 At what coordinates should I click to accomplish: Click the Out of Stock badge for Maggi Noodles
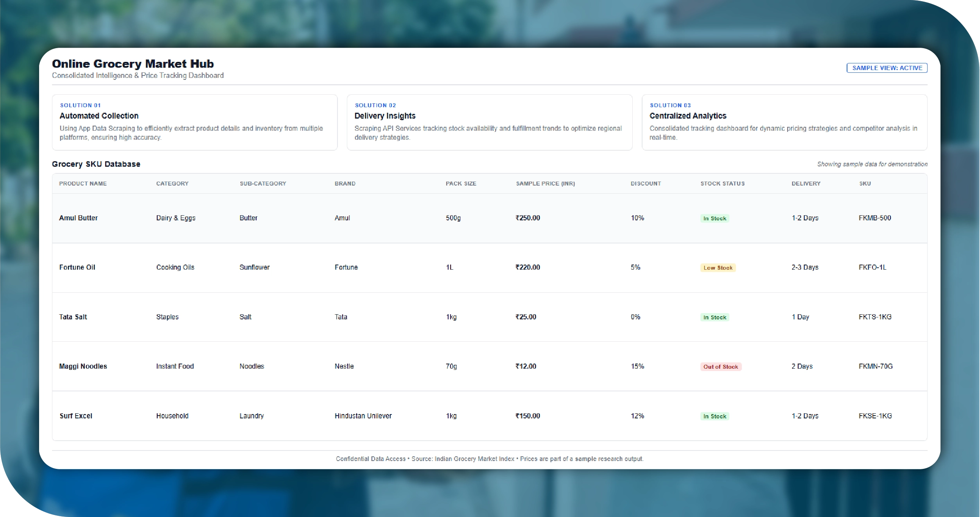coord(720,366)
